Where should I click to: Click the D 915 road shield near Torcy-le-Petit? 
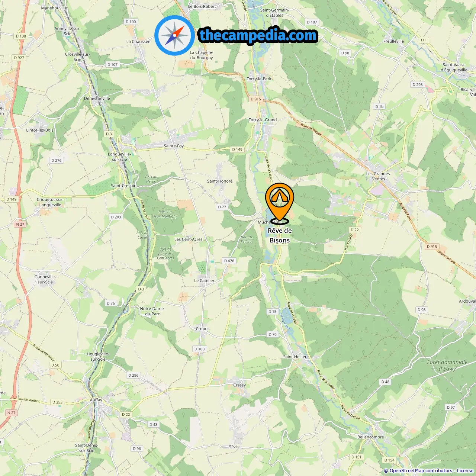point(256,99)
